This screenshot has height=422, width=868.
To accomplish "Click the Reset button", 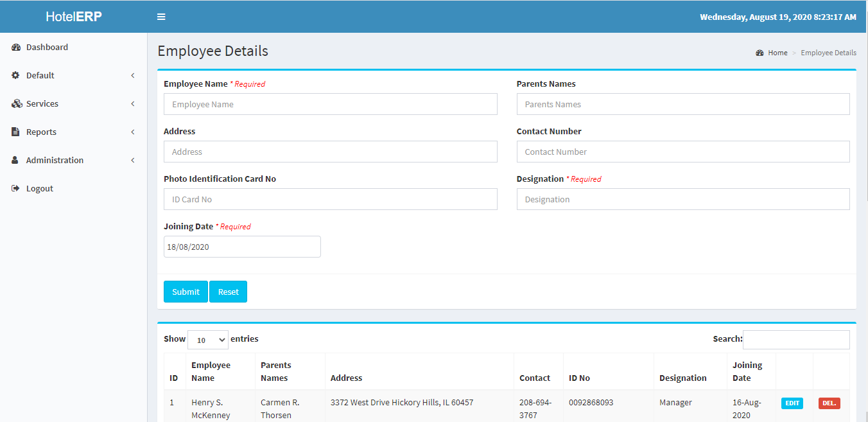I will pos(228,291).
